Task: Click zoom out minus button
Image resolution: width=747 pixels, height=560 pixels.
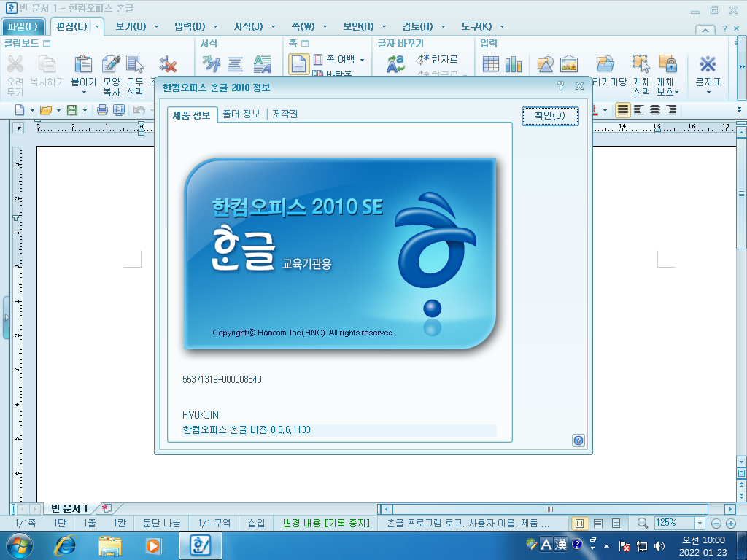Action: tap(716, 524)
